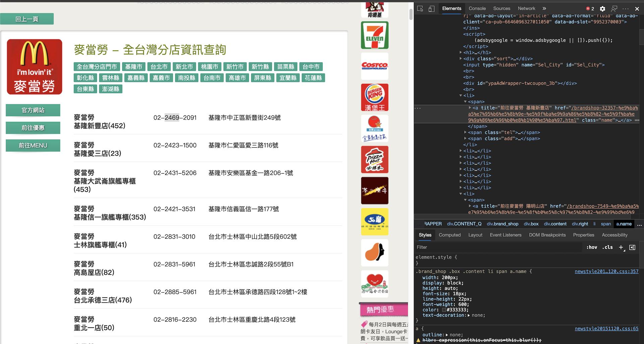Screen dimensions: 644x344
Task: Switch to Network tab
Action: pyautogui.click(x=526, y=8)
